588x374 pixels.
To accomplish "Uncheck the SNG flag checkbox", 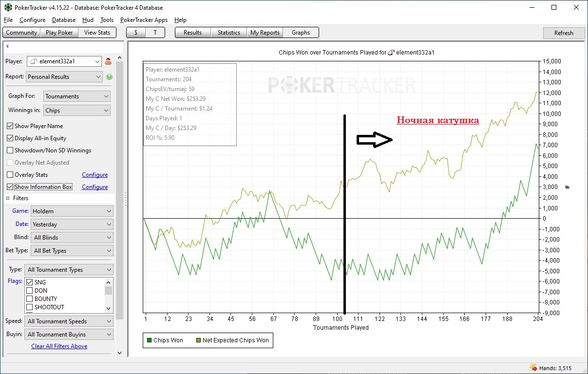I will (x=30, y=282).
